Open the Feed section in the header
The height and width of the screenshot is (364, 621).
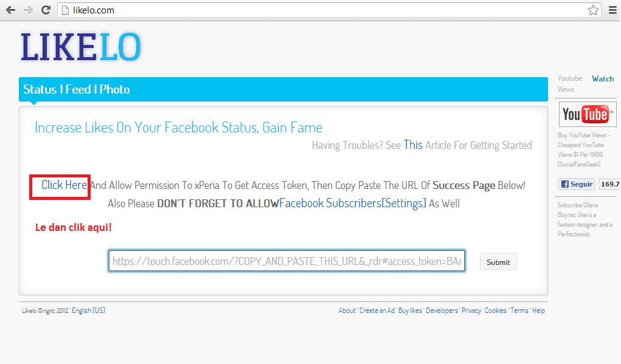78,89
